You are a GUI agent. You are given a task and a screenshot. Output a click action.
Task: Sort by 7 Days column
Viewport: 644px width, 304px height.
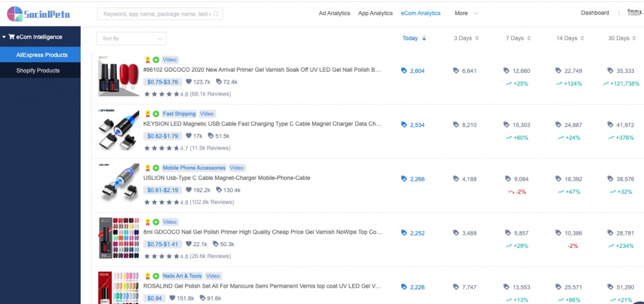click(518, 38)
